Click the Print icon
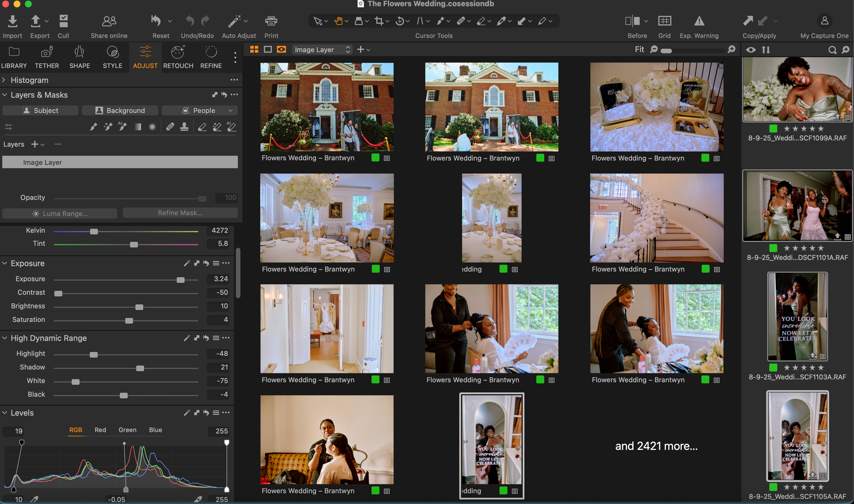This screenshot has width=854, height=504. coord(271,21)
